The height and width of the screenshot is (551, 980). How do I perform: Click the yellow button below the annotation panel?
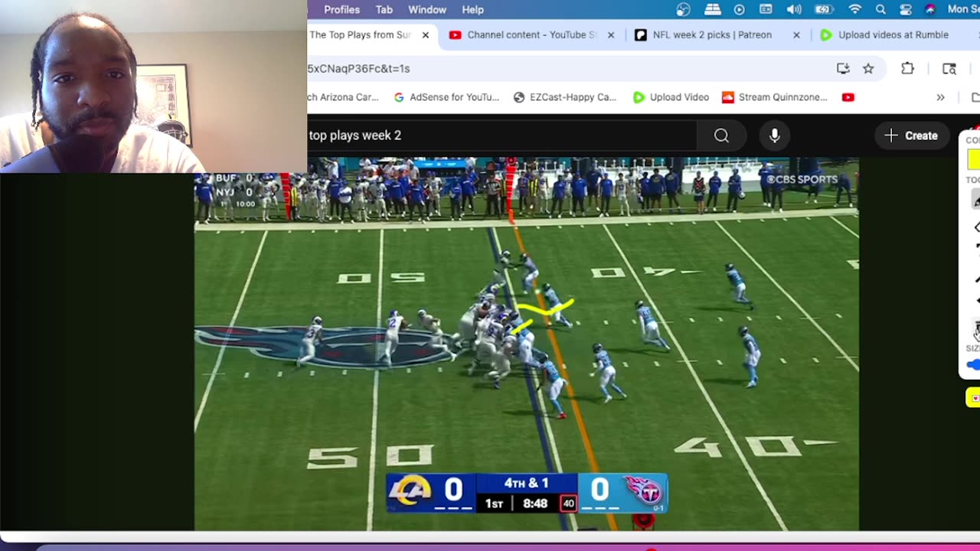click(973, 397)
